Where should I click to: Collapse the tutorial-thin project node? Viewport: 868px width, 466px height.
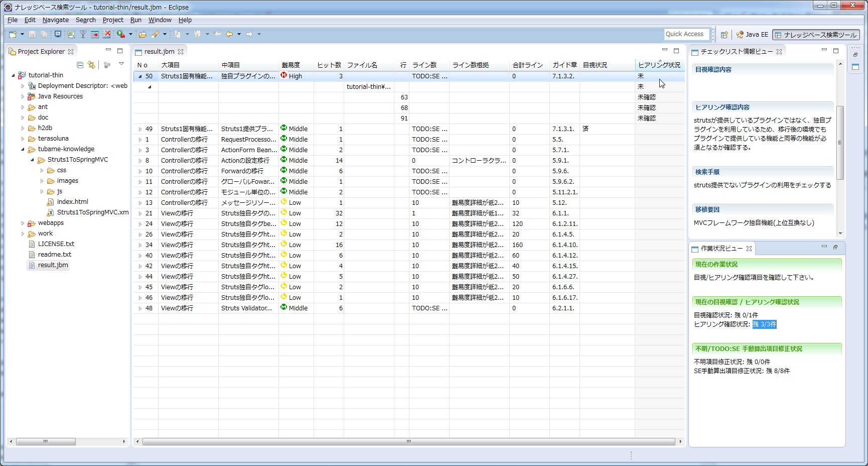click(x=13, y=75)
